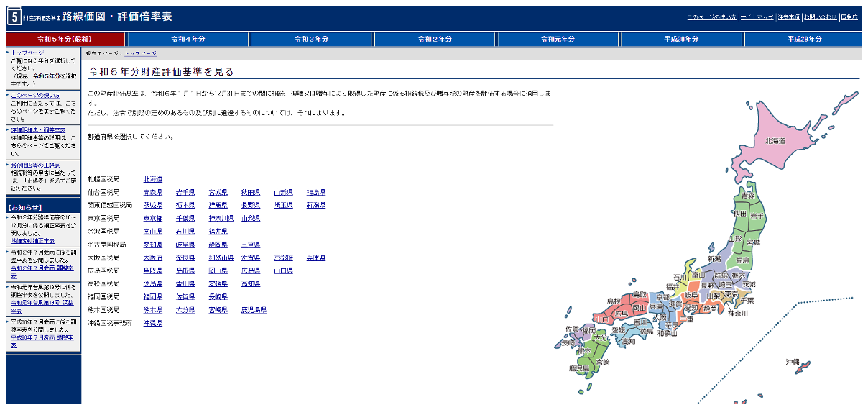Switch to the 令和4年分 tab
868x410 pixels.
tap(188, 39)
